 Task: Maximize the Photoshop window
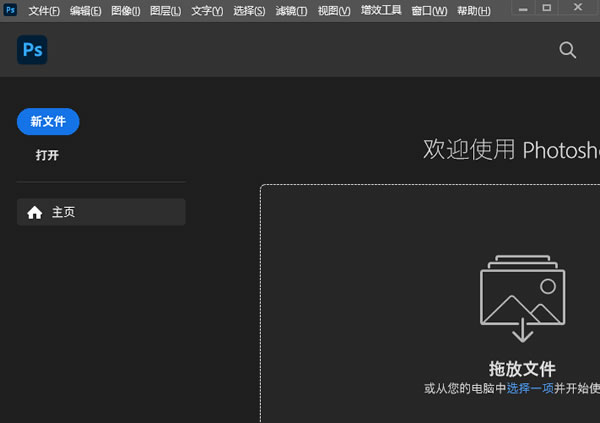click(x=547, y=8)
